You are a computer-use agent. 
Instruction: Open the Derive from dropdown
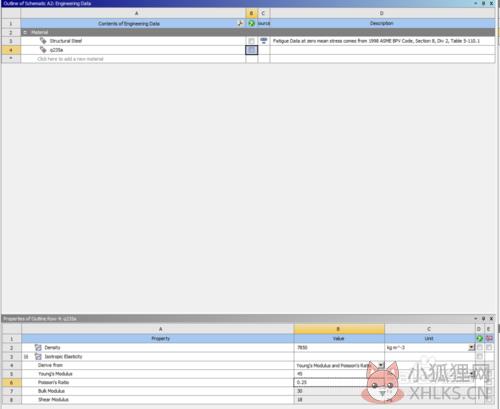381,365
